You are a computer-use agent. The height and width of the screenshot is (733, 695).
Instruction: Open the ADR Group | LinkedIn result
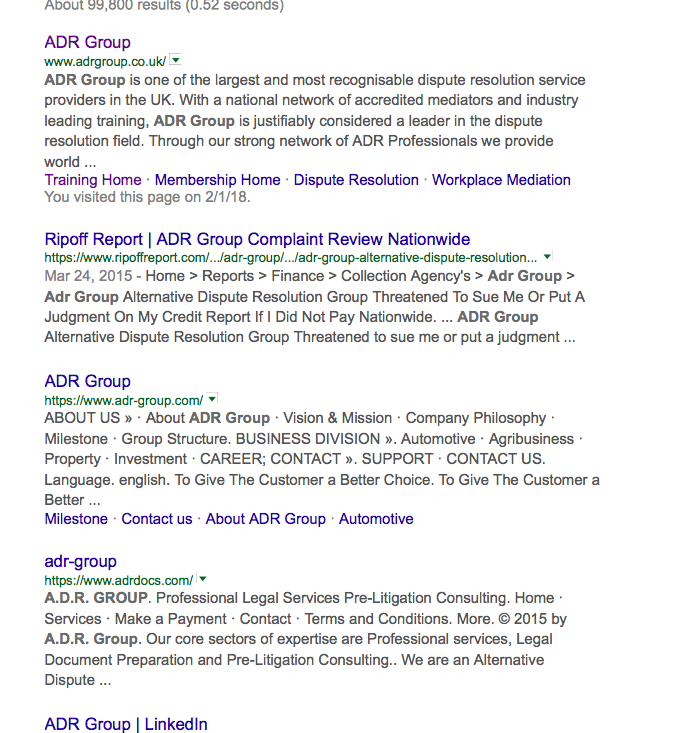coord(126,724)
